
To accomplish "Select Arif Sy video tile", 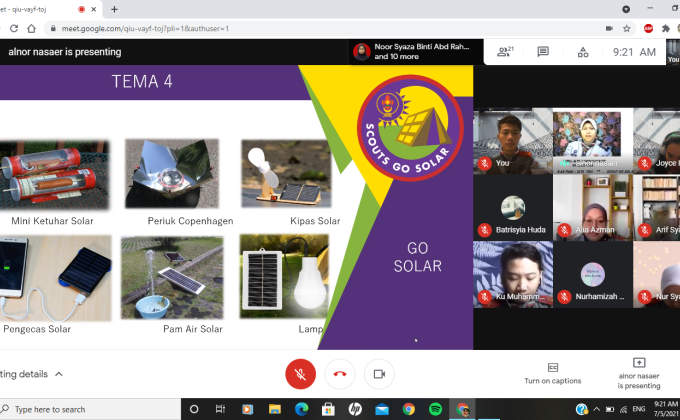I will 657,208.
